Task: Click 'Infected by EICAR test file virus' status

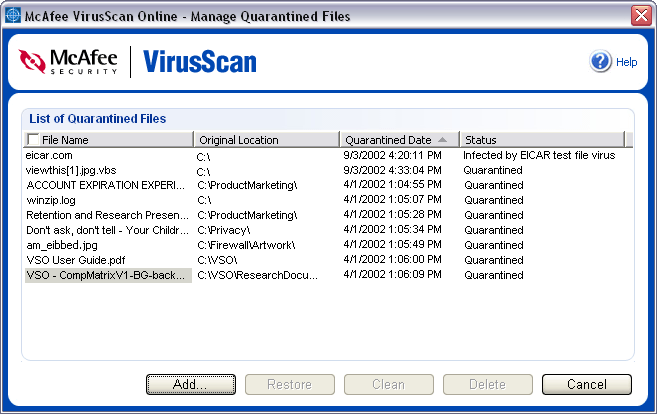Action: tap(539, 155)
